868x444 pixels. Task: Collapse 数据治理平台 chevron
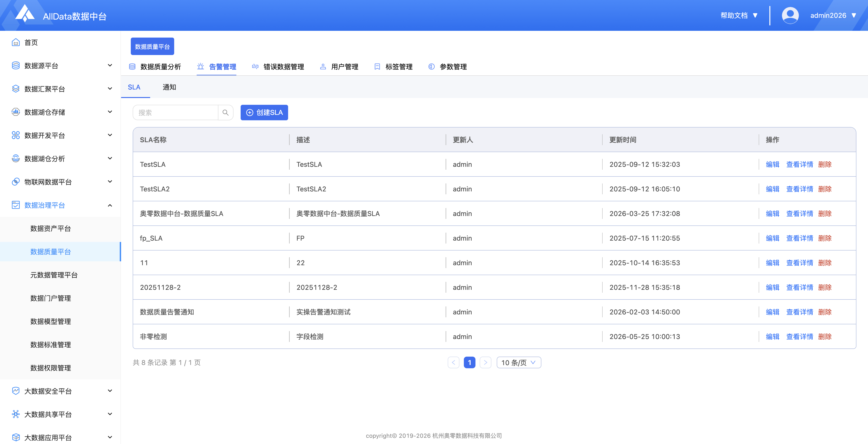point(110,206)
